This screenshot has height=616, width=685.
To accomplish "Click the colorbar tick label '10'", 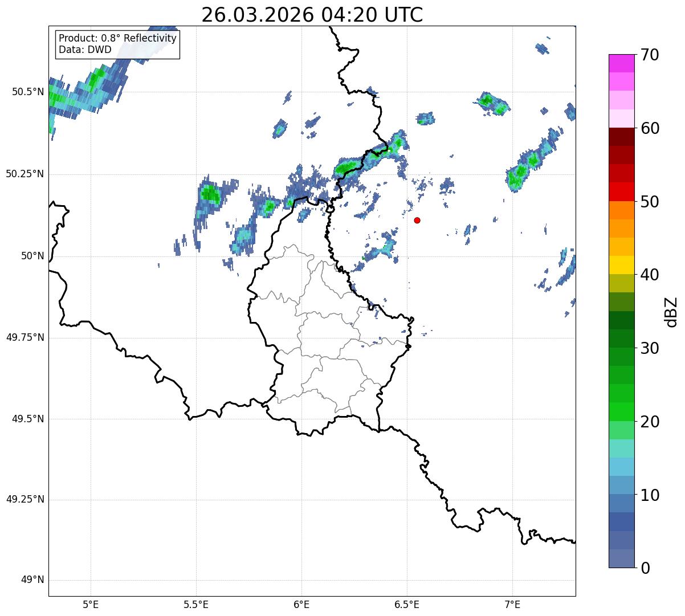I will pos(649,495).
